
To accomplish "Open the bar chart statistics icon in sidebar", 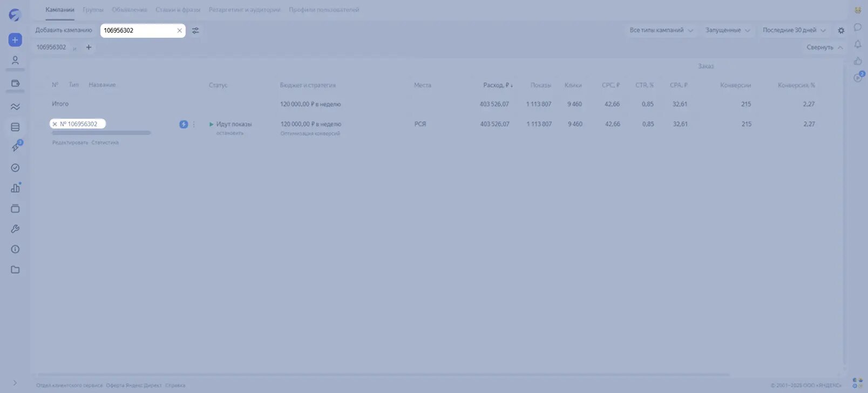I will pyautogui.click(x=15, y=188).
